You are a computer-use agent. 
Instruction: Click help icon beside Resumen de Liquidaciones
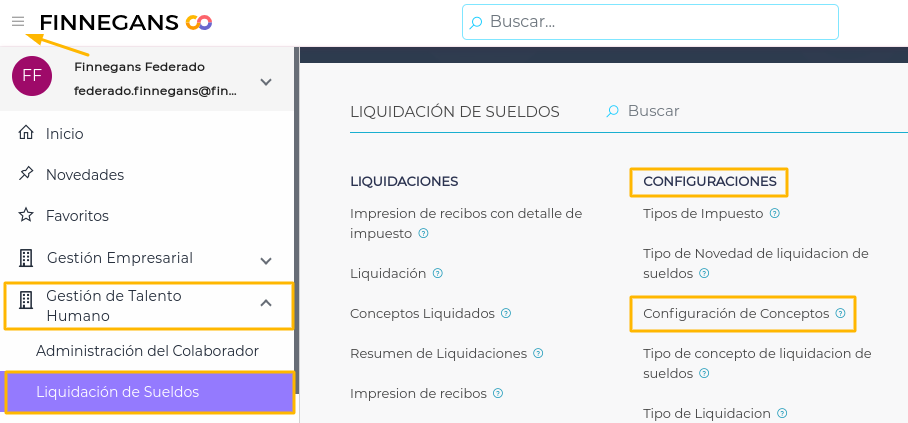[538, 353]
